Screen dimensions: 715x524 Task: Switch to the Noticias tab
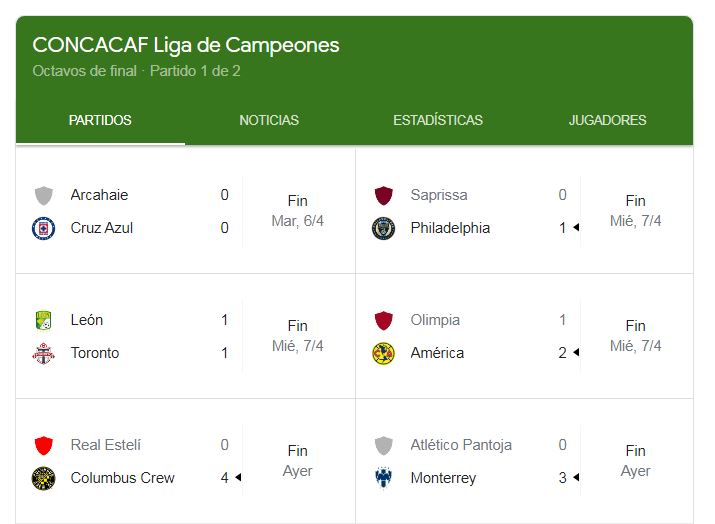[269, 120]
